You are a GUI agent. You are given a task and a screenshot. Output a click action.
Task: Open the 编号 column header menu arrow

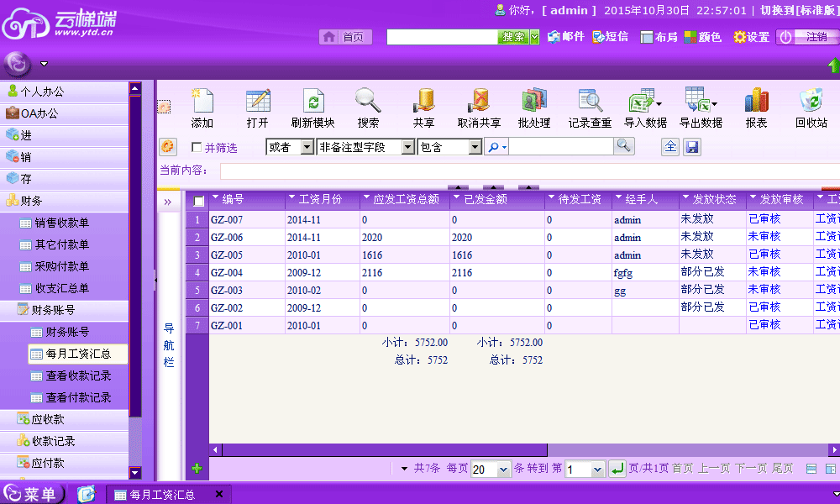(215, 197)
